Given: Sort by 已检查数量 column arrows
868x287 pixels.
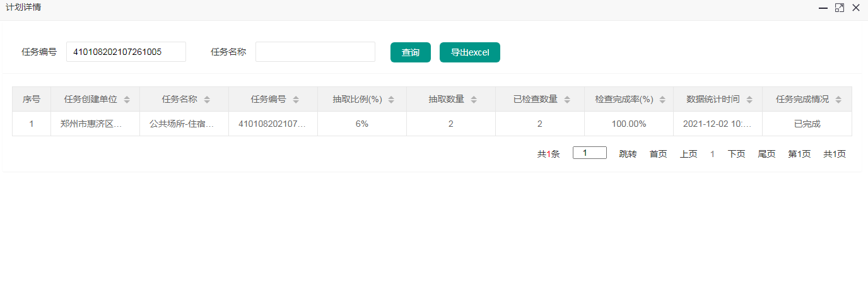Looking at the screenshot, I should coord(567,100).
